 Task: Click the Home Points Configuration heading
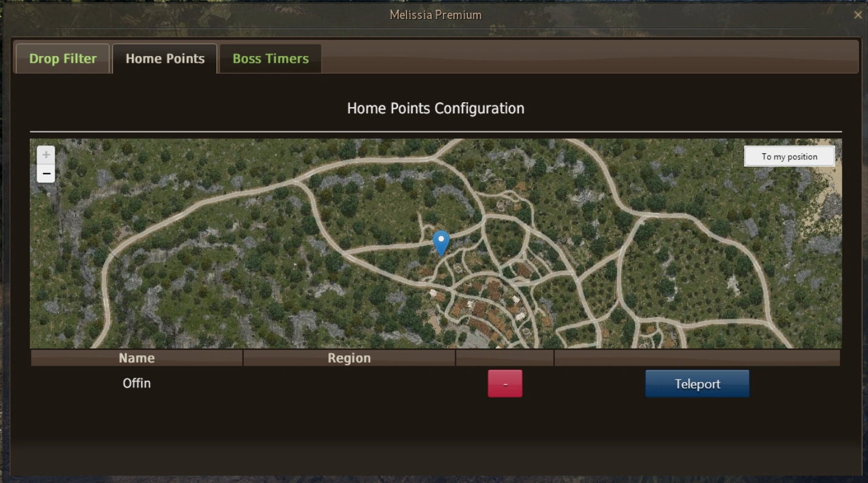click(x=435, y=108)
